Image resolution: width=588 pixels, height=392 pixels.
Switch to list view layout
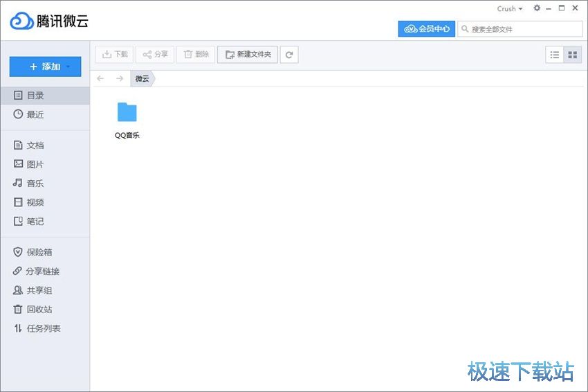[x=555, y=55]
